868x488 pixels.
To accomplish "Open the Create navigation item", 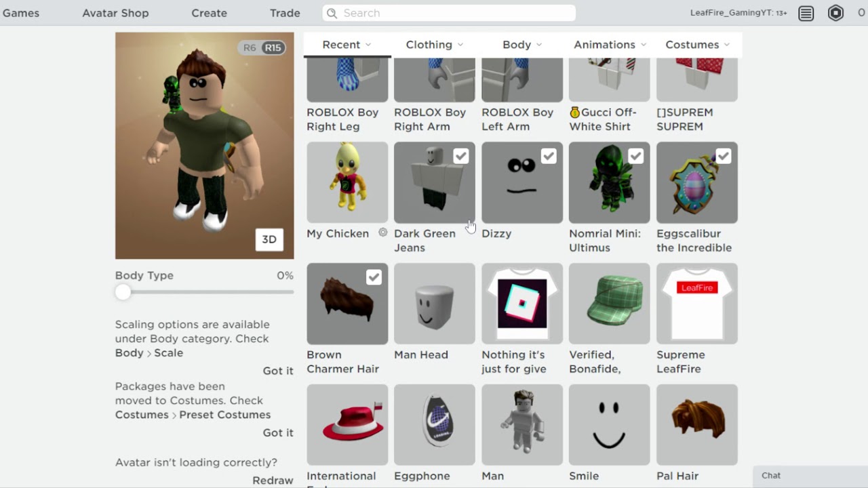I will click(x=209, y=13).
